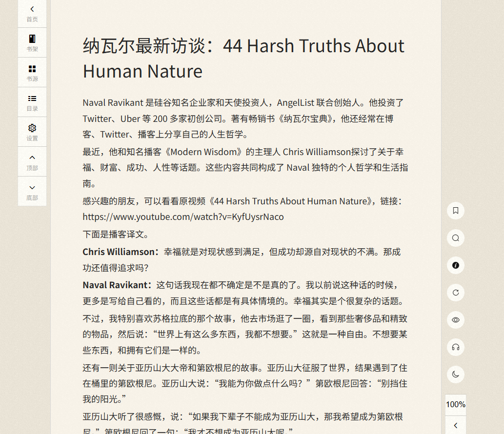Open search with the magnifier icon

point(456,238)
